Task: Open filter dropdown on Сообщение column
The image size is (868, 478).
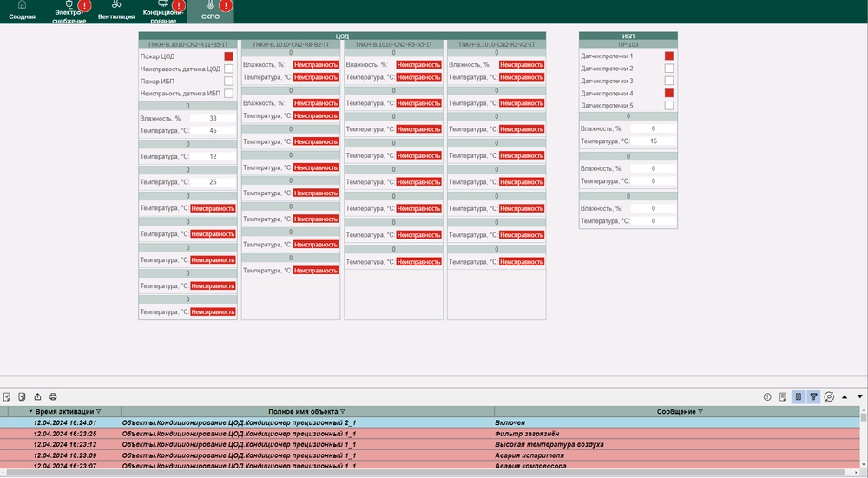Action: pos(700,412)
